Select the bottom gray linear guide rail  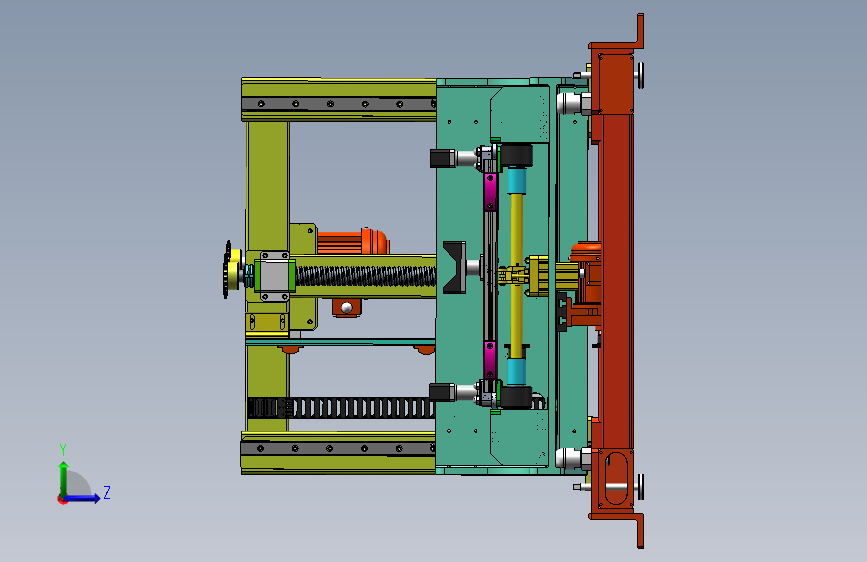click(338, 448)
